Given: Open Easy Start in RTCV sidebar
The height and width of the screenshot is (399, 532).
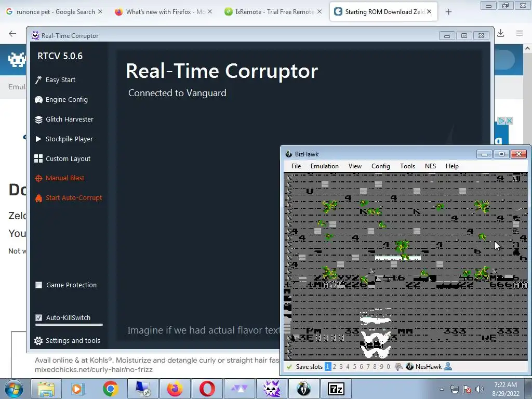Looking at the screenshot, I should 55,79.
